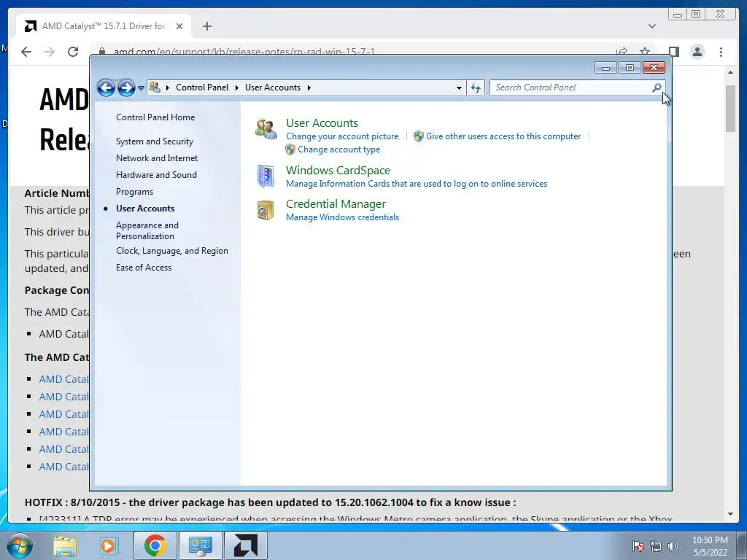The image size is (747, 560).
Task: Click the Search Control Panel magnifier icon
Action: tap(657, 87)
